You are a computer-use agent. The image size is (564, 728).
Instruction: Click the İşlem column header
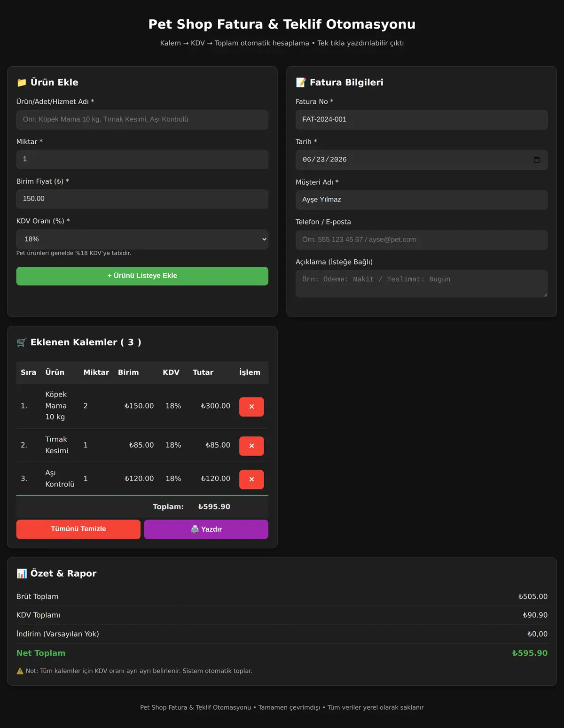pyautogui.click(x=250, y=372)
